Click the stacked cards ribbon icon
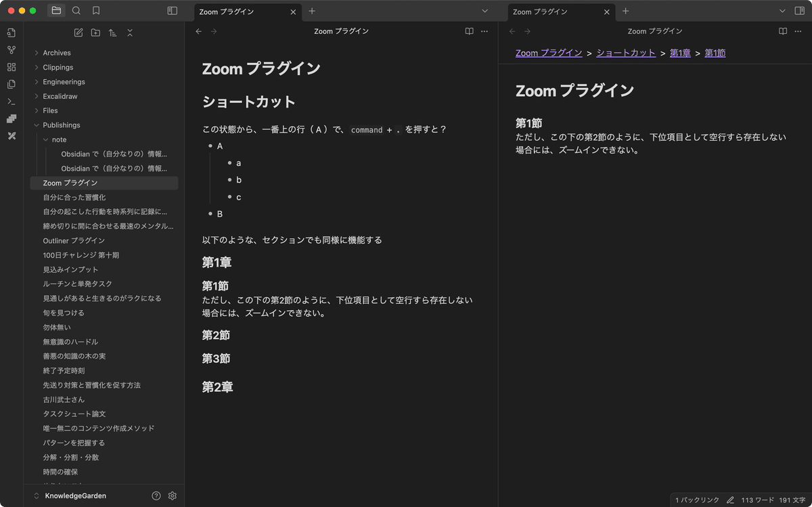 (x=12, y=119)
